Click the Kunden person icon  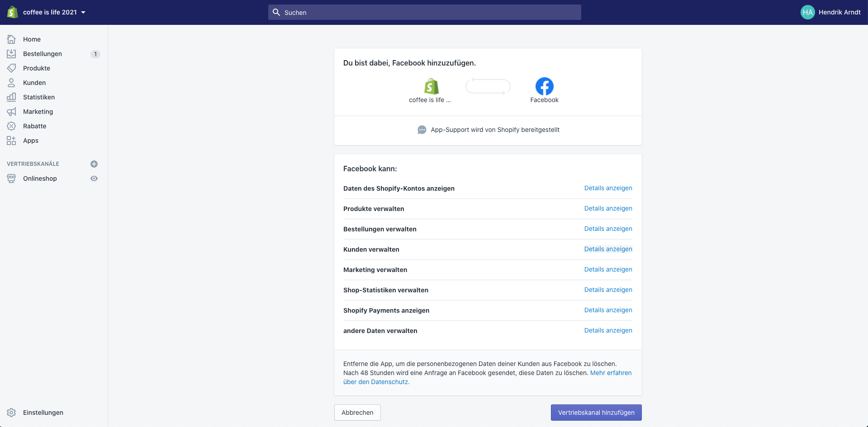click(x=11, y=83)
